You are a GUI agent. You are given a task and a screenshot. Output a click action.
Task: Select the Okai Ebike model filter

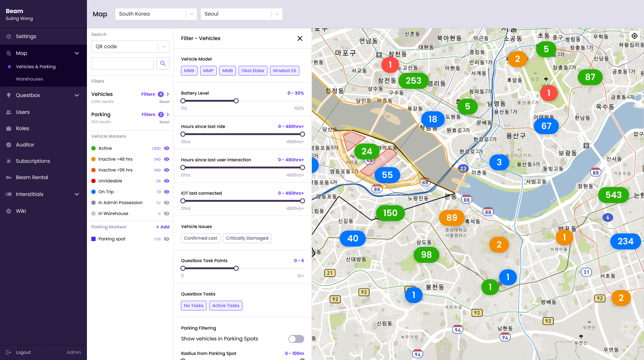[253, 71]
